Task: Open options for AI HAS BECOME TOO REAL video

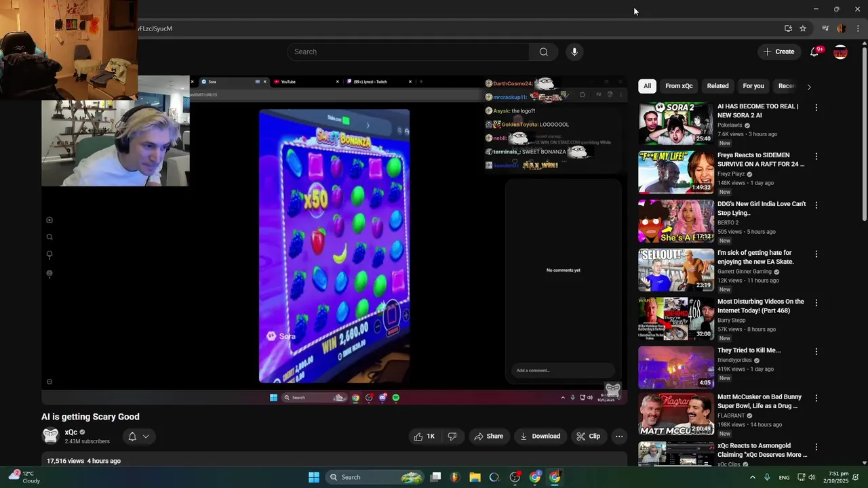Action: coord(816,108)
